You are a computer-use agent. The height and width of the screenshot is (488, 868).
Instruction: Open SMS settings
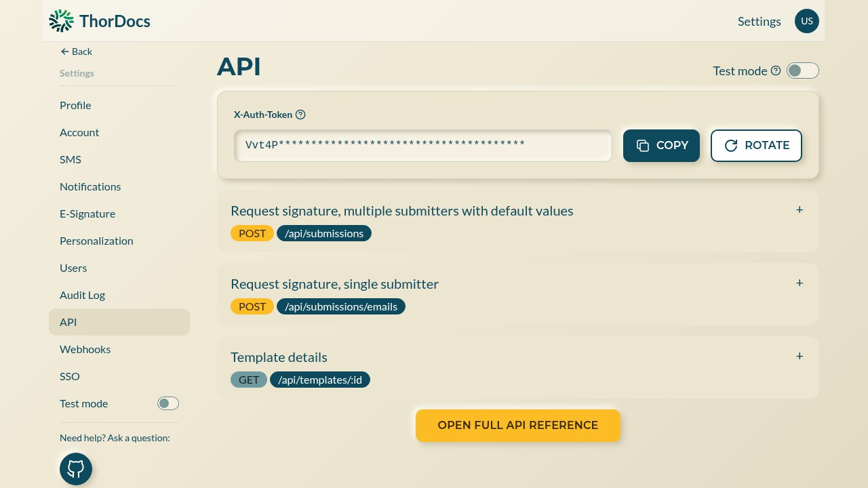(x=119, y=159)
